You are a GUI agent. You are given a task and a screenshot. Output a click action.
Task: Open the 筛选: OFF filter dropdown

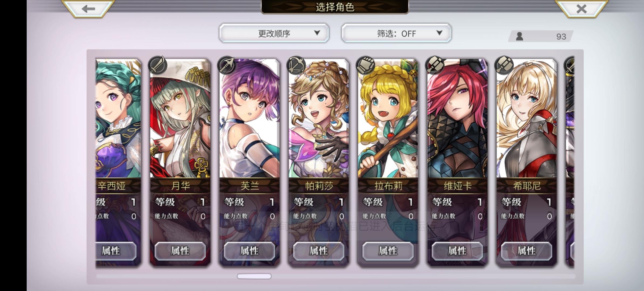tap(396, 33)
